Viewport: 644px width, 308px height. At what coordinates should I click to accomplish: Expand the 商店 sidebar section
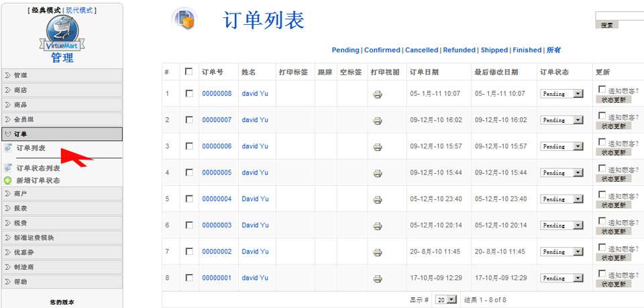coord(62,91)
